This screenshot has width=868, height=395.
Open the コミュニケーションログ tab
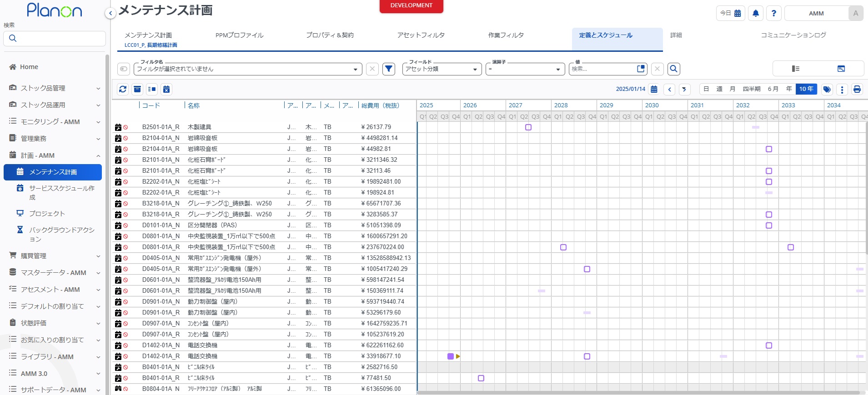(x=793, y=35)
